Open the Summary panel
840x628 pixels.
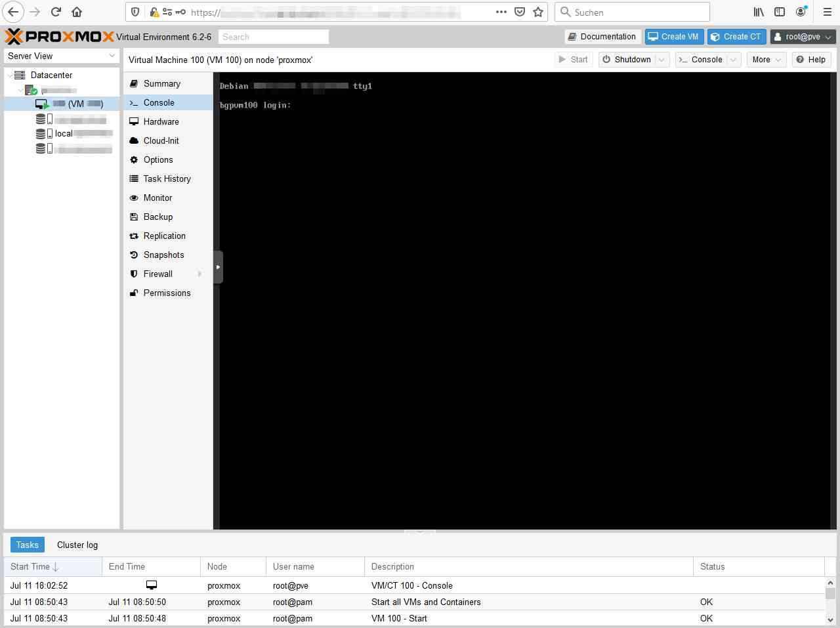coord(168,83)
